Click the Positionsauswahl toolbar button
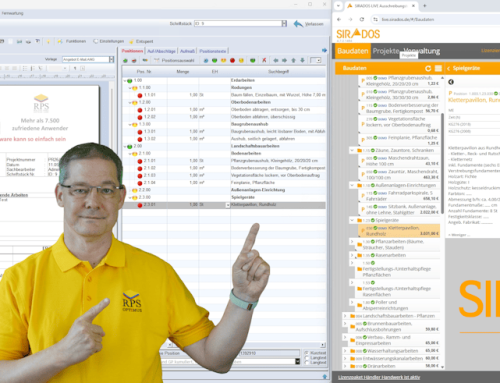500x383 pixels. (174, 60)
